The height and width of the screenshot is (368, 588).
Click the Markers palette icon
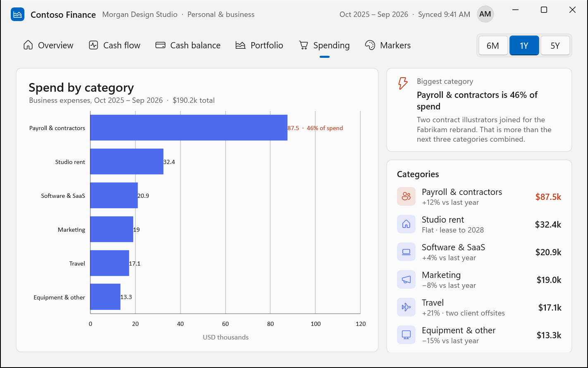pos(370,45)
